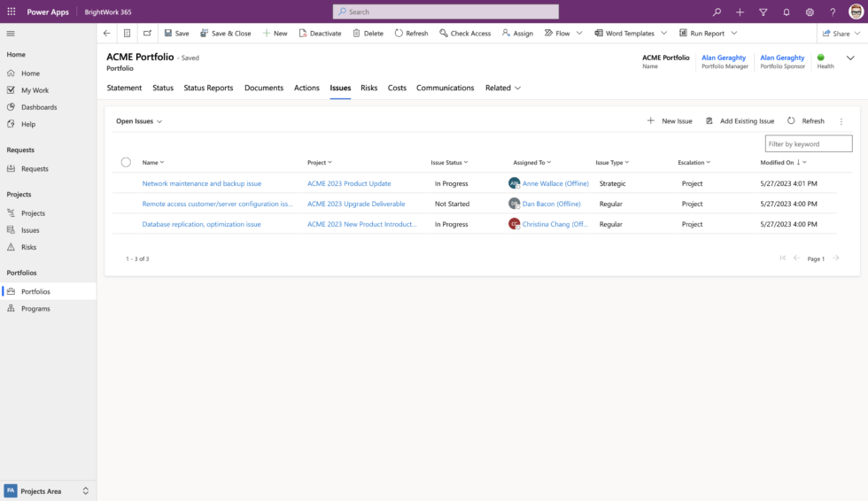The height and width of the screenshot is (501, 868).
Task: Switch to the Risks tab
Action: (x=368, y=89)
